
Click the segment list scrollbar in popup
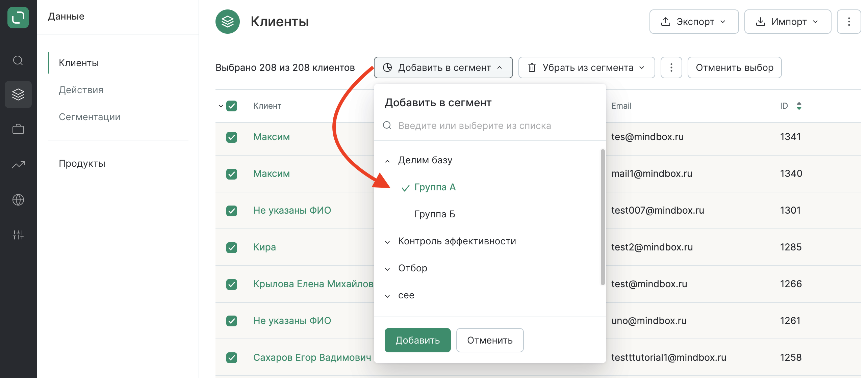pyautogui.click(x=603, y=217)
